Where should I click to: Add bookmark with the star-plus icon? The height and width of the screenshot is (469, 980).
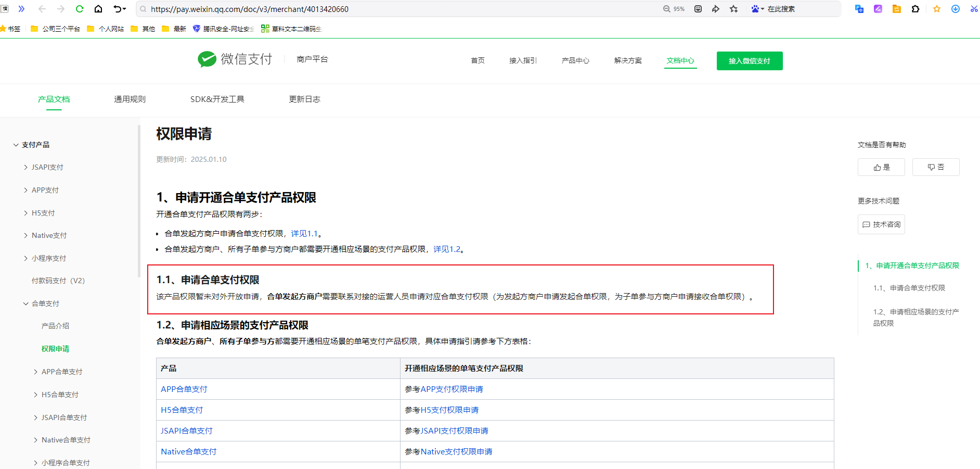coord(734,9)
